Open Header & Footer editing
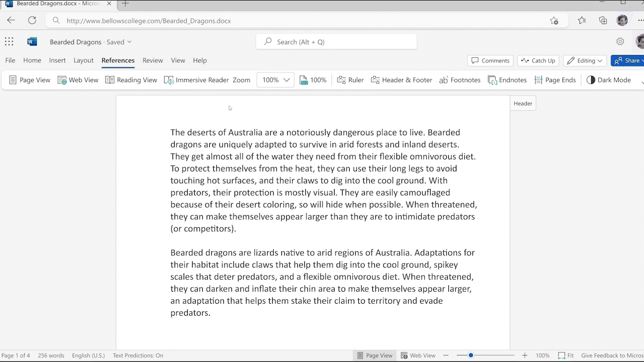Viewport: 644px width, 362px height. coord(401,80)
